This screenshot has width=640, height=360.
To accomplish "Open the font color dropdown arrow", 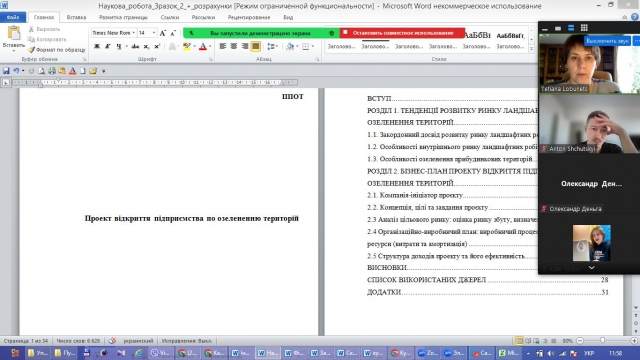I will tap(210, 47).
